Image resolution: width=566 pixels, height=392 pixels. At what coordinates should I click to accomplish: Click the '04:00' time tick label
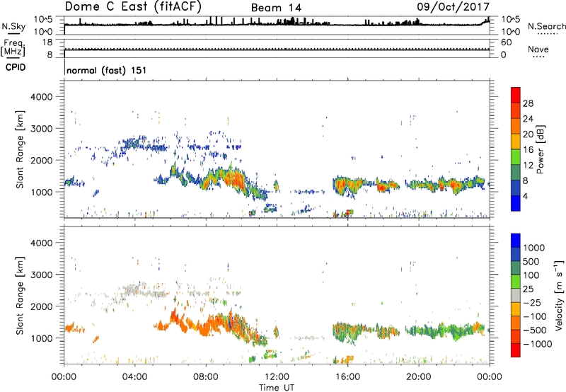pos(134,377)
